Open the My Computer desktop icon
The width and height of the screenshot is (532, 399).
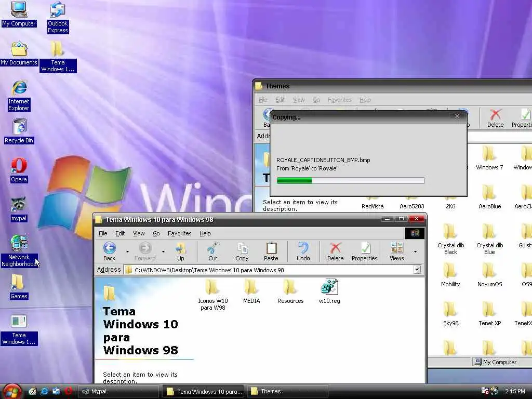coord(19,14)
